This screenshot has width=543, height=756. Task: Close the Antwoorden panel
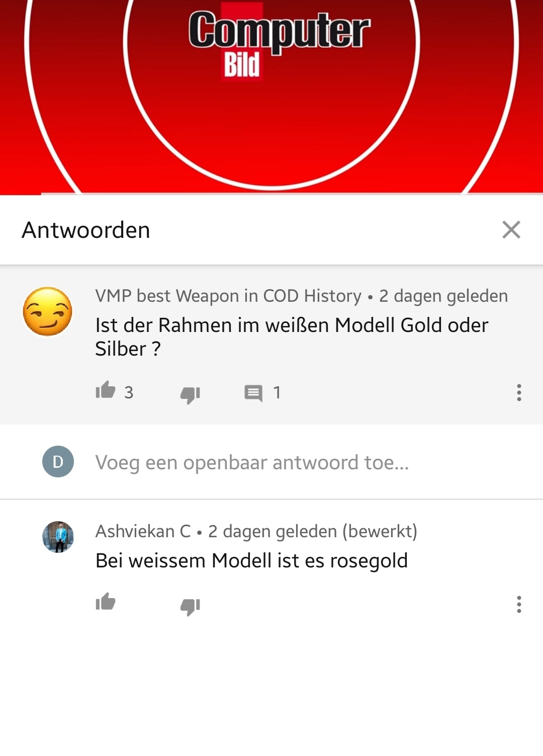click(x=511, y=230)
